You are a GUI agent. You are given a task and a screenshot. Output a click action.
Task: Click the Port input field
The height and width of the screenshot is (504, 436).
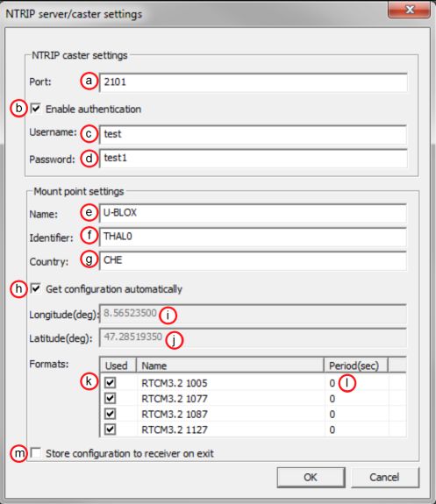tap(253, 82)
